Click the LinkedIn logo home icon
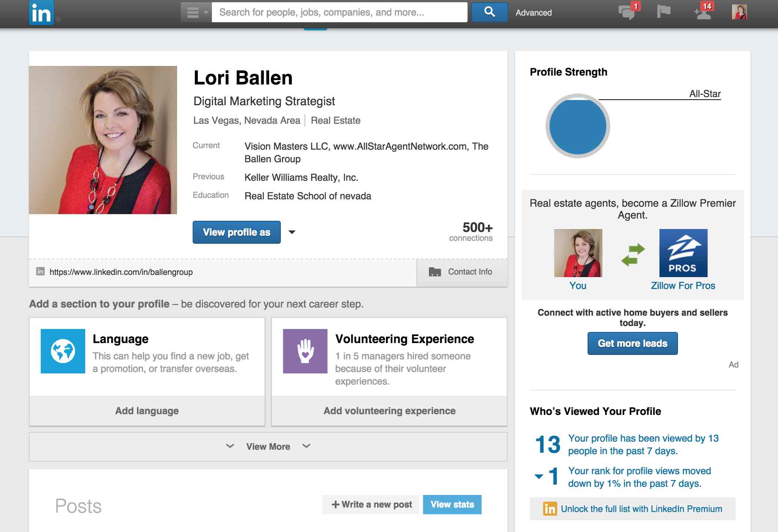 41,13
